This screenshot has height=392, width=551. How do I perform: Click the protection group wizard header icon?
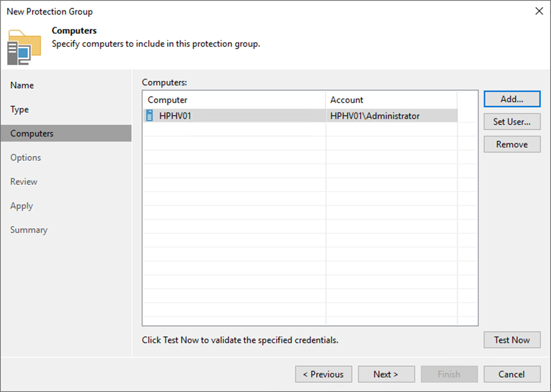(24, 46)
